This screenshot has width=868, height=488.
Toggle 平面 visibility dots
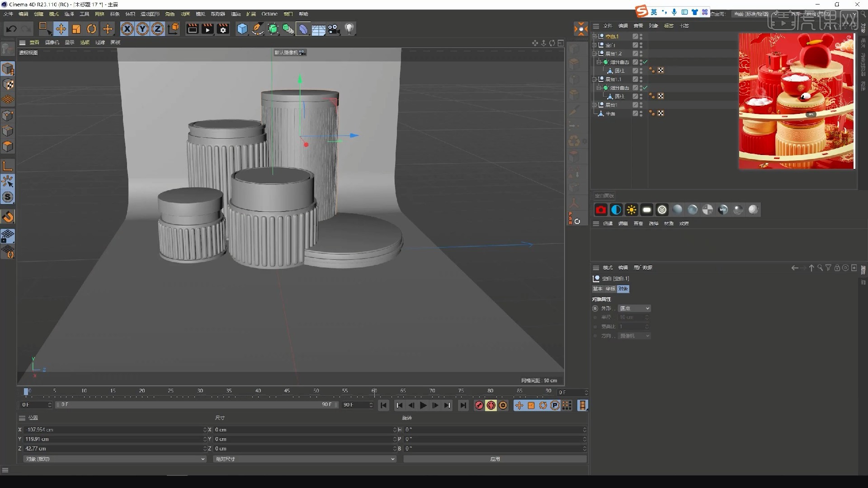(641, 113)
